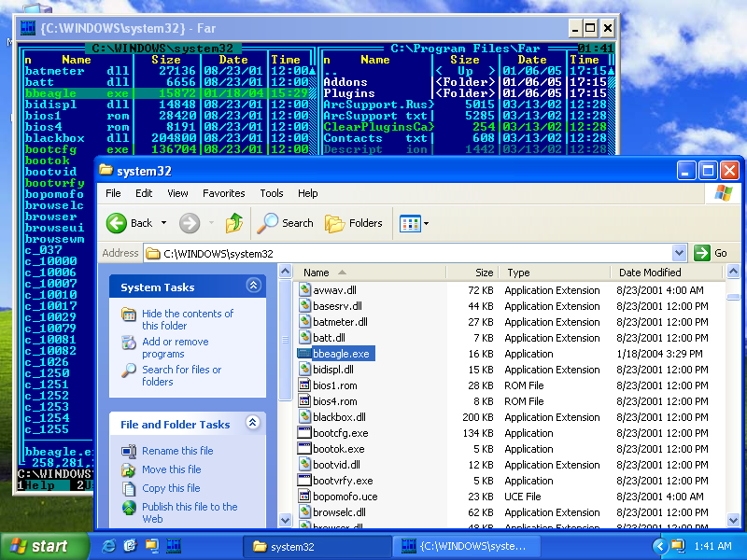This screenshot has height=560, width=747.
Task: Select the bbeagle.exe file icon
Action: (x=304, y=354)
